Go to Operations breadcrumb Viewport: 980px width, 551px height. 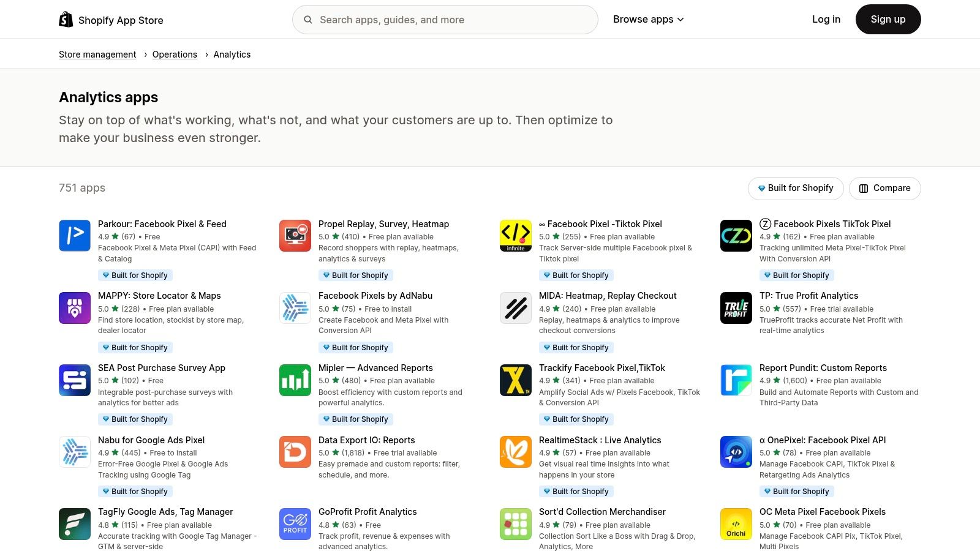click(x=175, y=54)
